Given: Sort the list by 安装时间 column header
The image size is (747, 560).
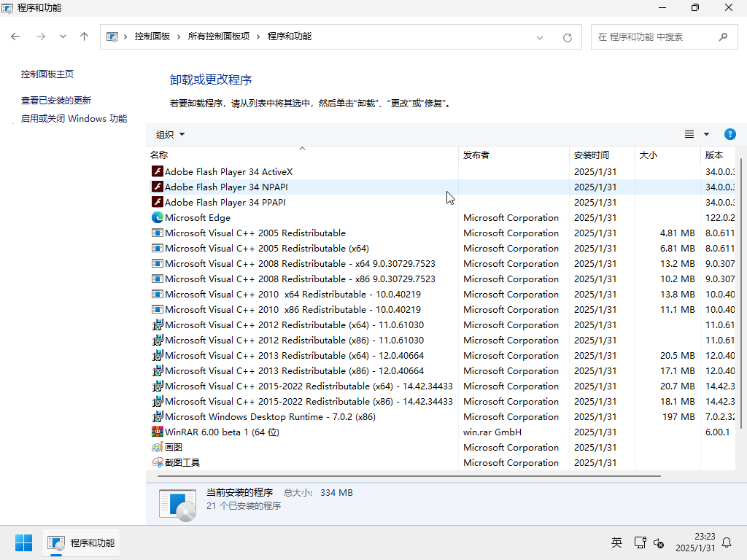Looking at the screenshot, I should pyautogui.click(x=591, y=155).
